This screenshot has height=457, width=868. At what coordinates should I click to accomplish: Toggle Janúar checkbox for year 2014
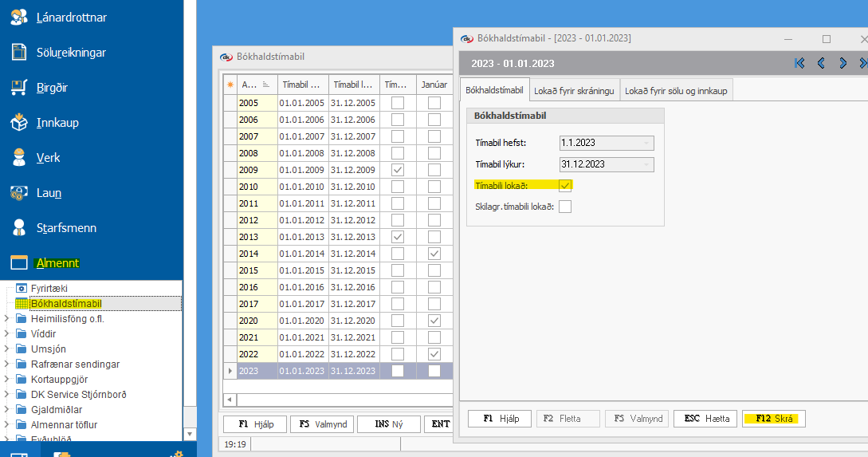[x=434, y=254]
